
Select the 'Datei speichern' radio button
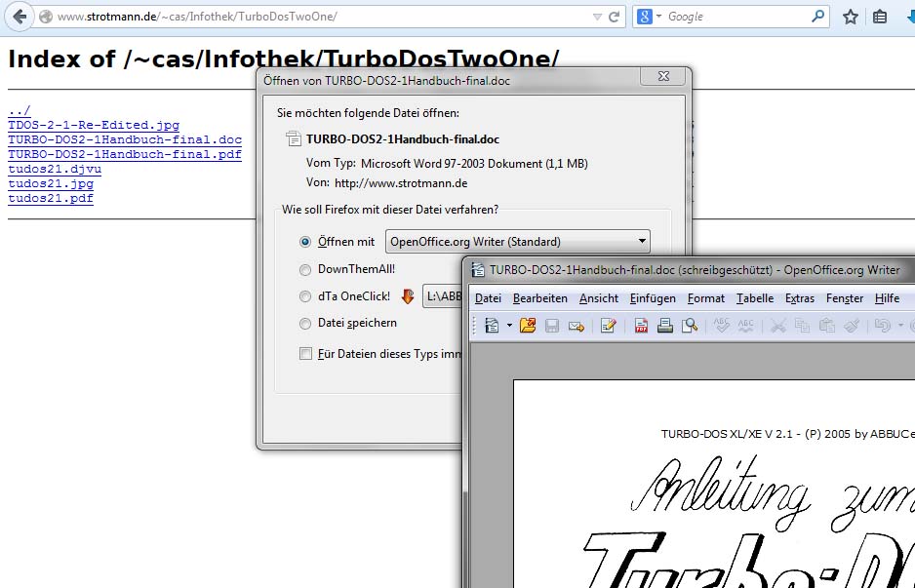pos(304,323)
